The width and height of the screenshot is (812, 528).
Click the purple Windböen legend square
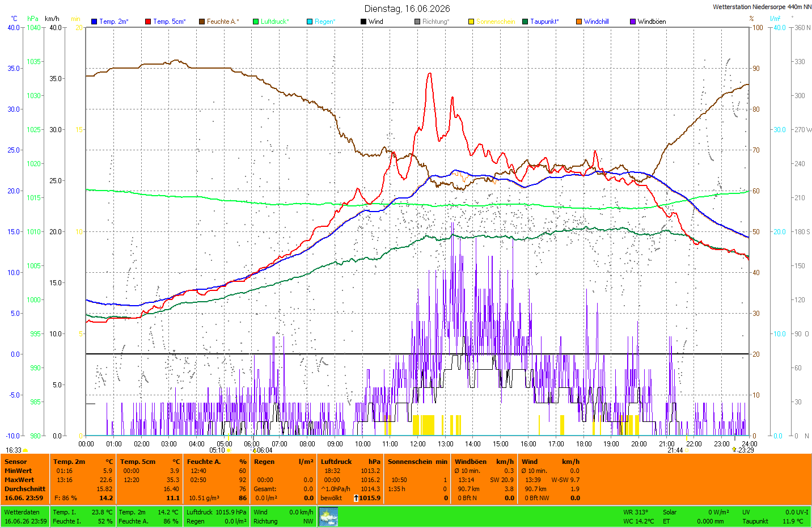(633, 22)
